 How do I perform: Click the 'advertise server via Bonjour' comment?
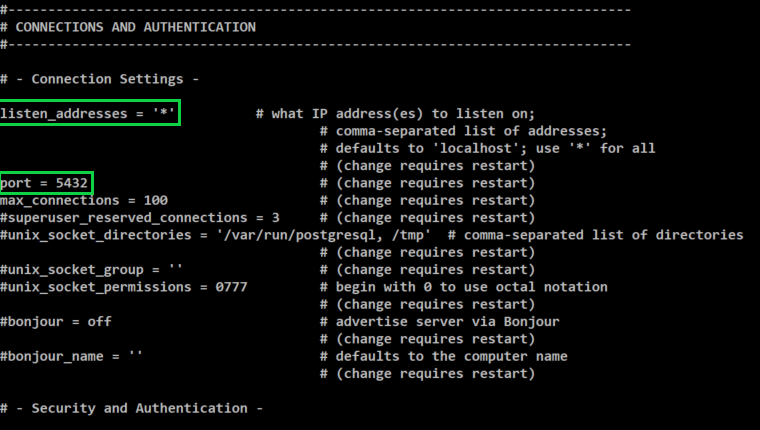[x=446, y=322]
